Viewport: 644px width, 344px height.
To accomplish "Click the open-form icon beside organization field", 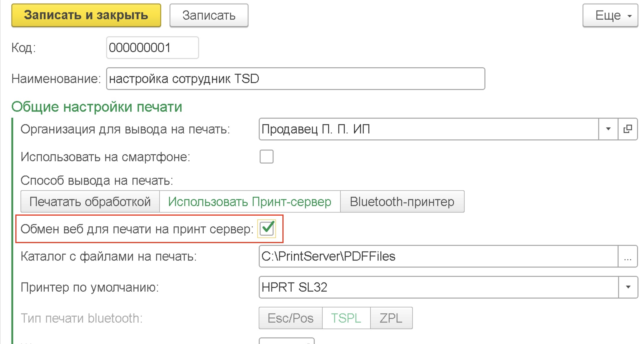I will coord(628,129).
